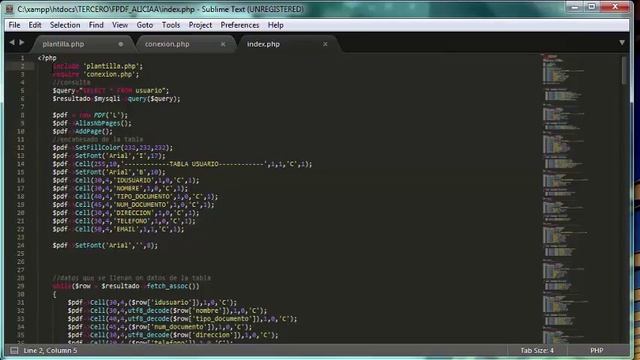Change the PHP syntax selector
Screen dimensions: 640x360
pos(596,350)
